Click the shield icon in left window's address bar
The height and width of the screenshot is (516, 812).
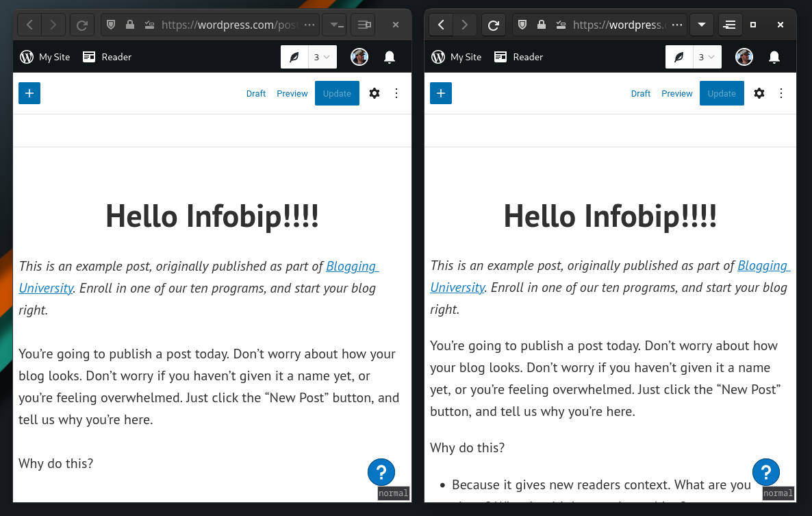111,25
